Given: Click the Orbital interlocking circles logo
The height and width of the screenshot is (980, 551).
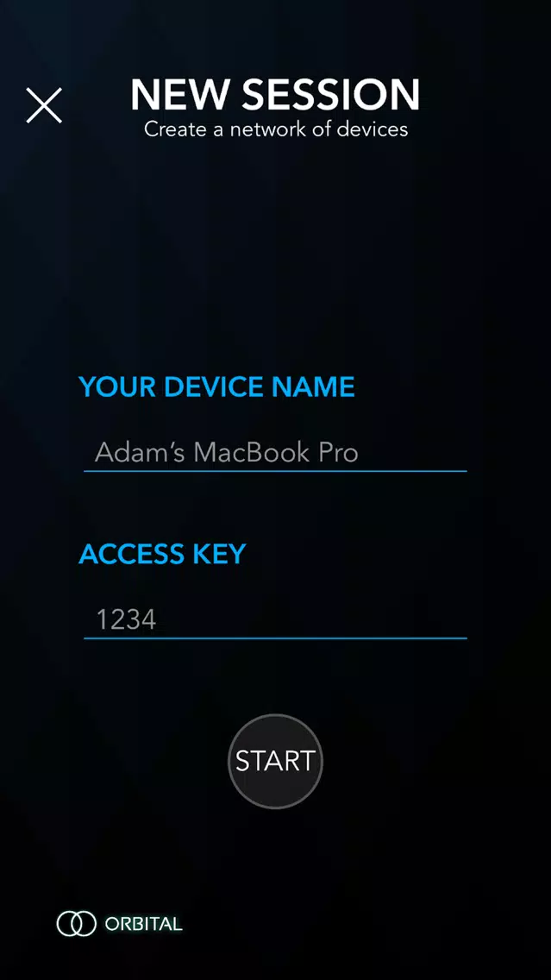Looking at the screenshot, I should tap(76, 923).
